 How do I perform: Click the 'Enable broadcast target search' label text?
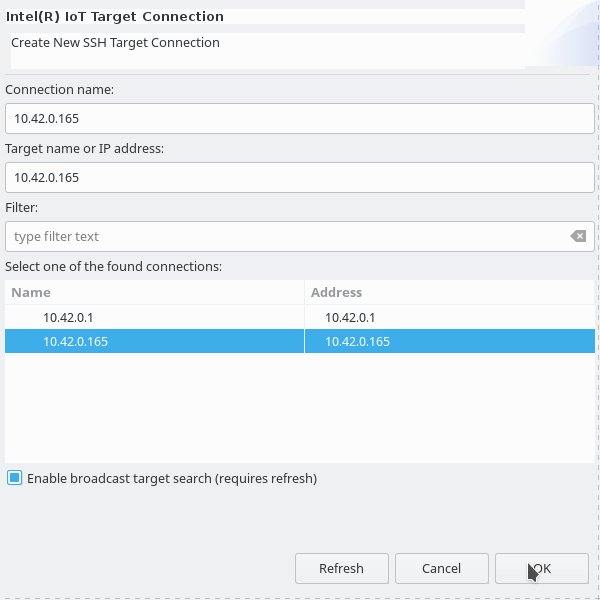[x=172, y=478]
